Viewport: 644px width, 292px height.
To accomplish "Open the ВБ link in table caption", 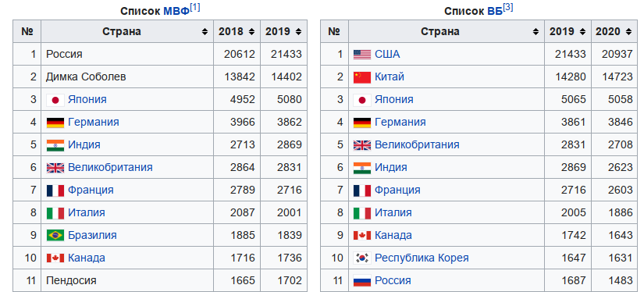I will pos(494,11).
